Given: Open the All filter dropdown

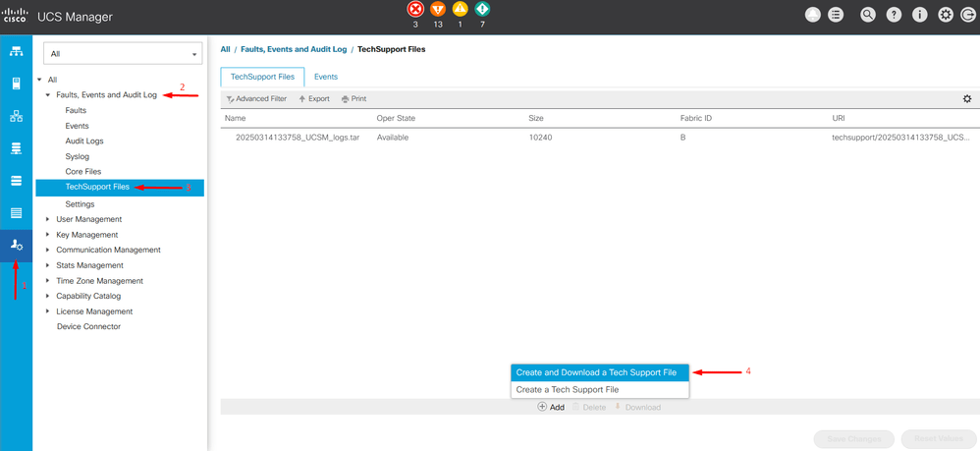Looking at the screenshot, I should tap(123, 54).
